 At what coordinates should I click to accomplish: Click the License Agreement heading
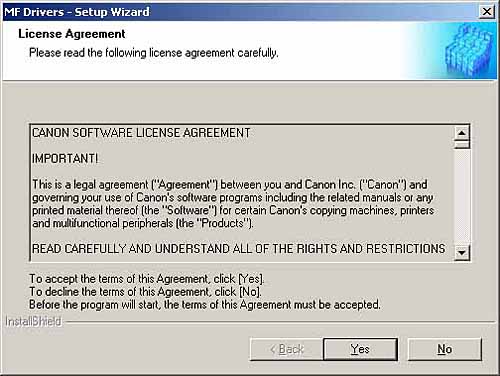pyautogui.click(x=72, y=34)
